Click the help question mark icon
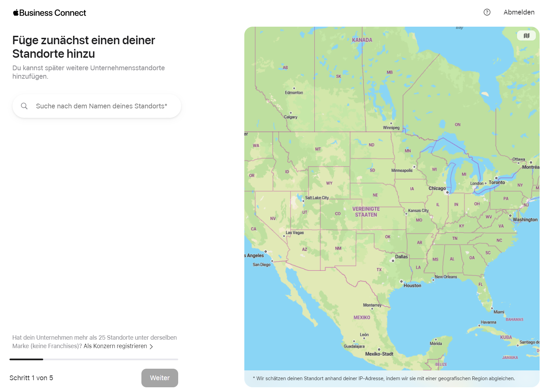 click(487, 12)
